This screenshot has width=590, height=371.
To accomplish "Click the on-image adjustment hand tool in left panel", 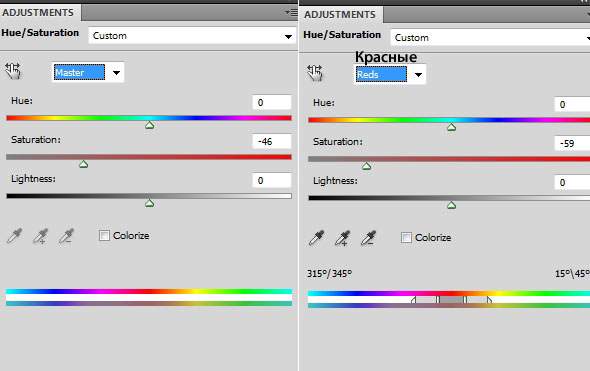I will point(13,71).
